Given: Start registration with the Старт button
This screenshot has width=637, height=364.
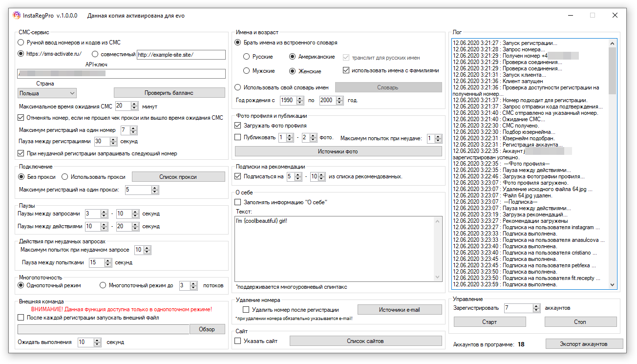Looking at the screenshot, I should point(489,322).
